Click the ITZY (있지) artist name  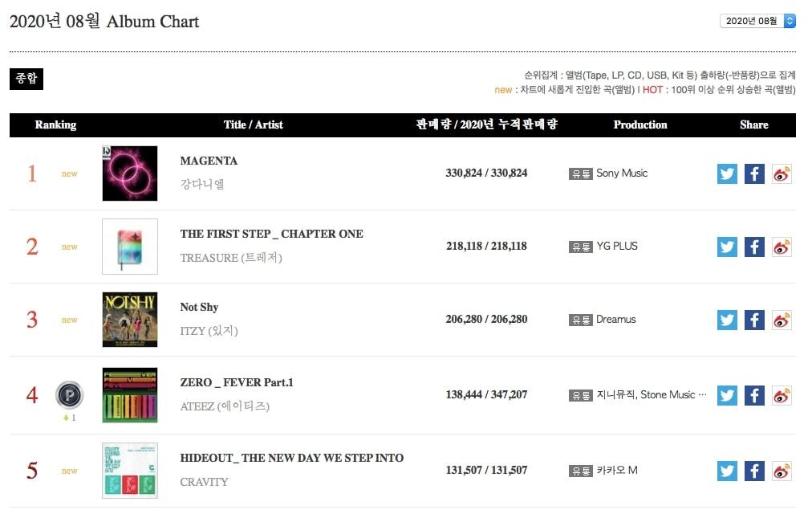click(x=209, y=331)
